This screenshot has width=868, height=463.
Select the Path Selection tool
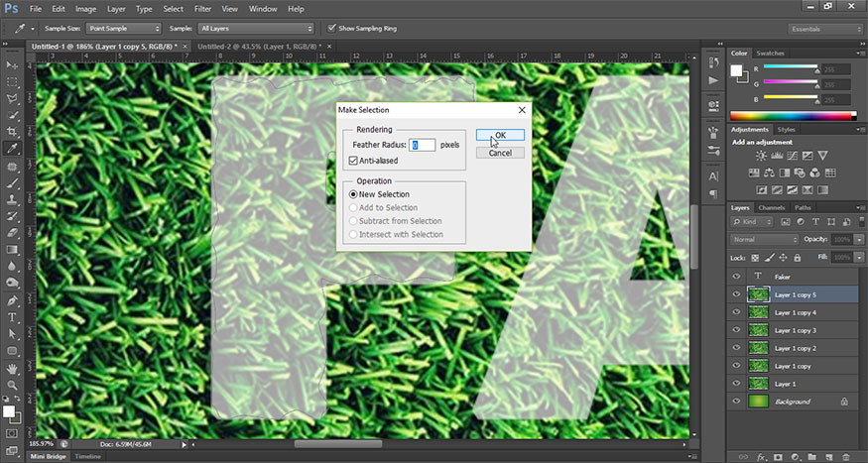(12, 334)
